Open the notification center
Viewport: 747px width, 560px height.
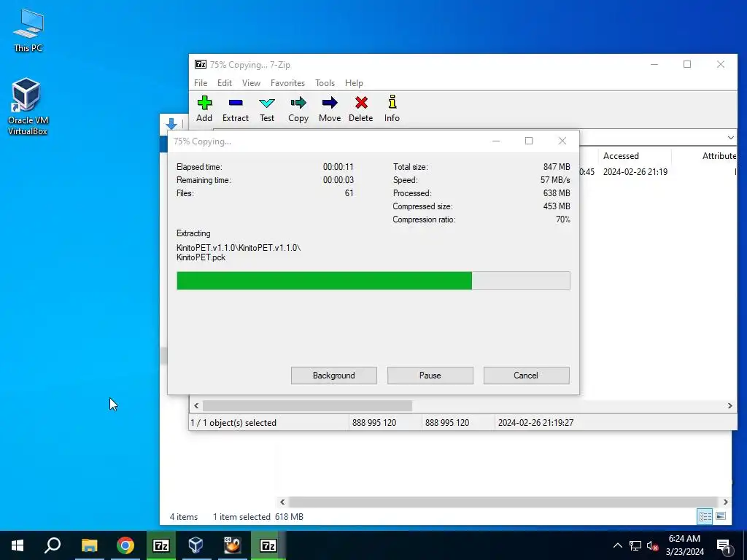[x=724, y=546]
